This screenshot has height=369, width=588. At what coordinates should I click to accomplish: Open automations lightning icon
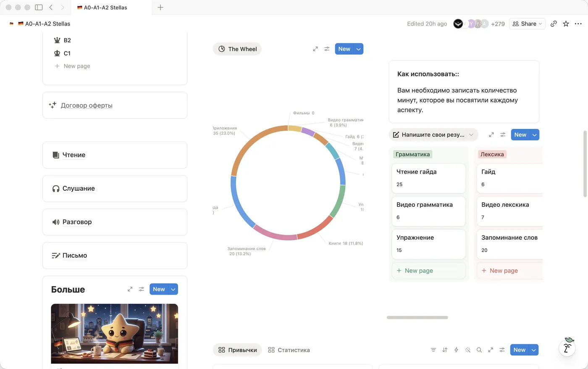coord(456,350)
